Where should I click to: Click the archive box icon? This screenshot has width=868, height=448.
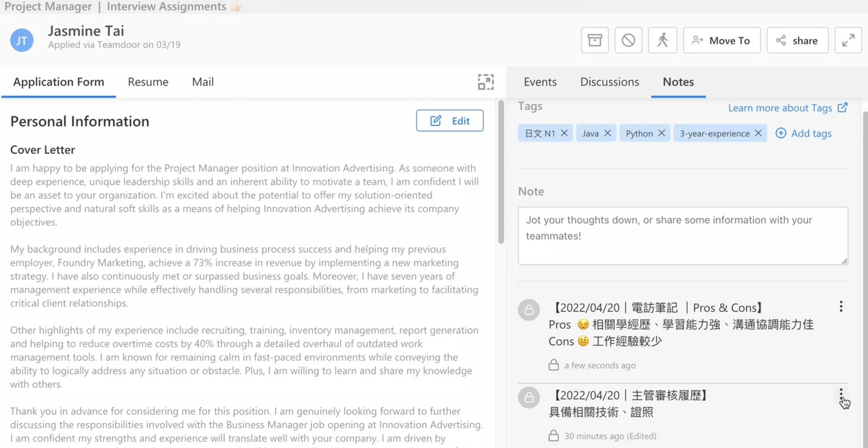[595, 40]
